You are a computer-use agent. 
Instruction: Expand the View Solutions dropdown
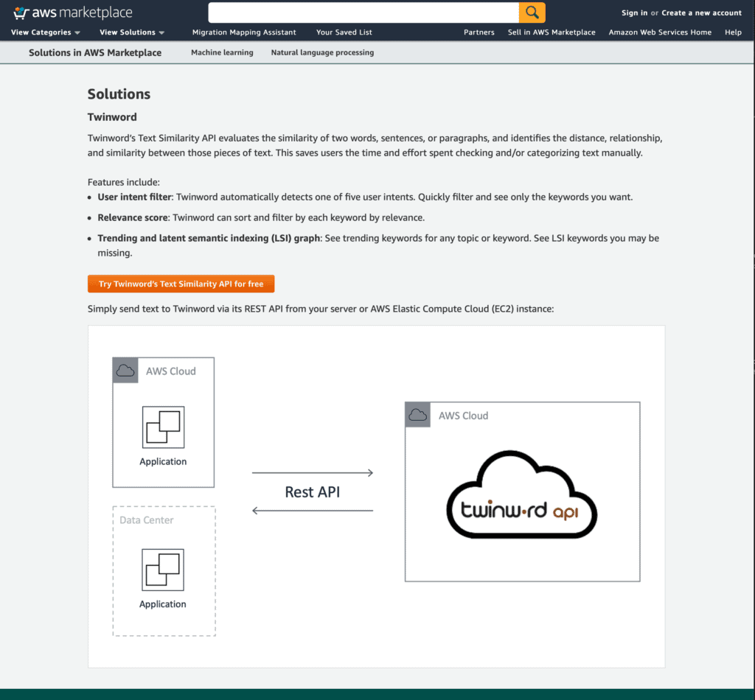pyautogui.click(x=132, y=32)
